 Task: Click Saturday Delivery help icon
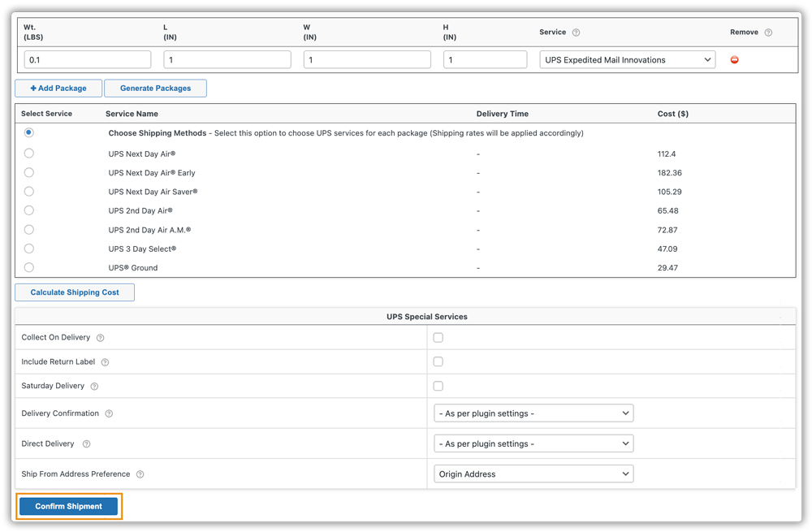(x=94, y=387)
